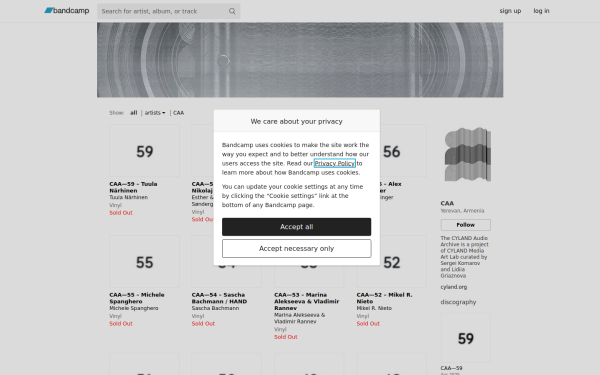The width and height of the screenshot is (600, 375).
Task: Click 'CAA' label name in sidebar
Action: click(447, 203)
